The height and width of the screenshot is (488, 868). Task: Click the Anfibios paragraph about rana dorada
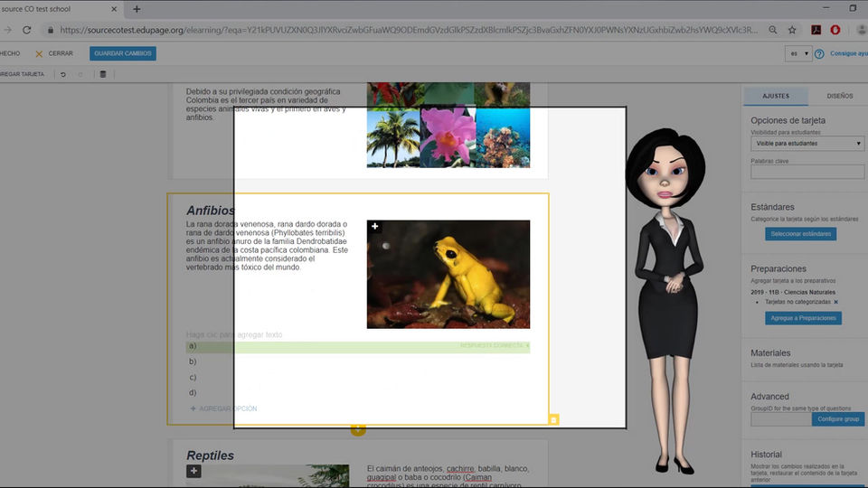pyautogui.click(x=268, y=246)
